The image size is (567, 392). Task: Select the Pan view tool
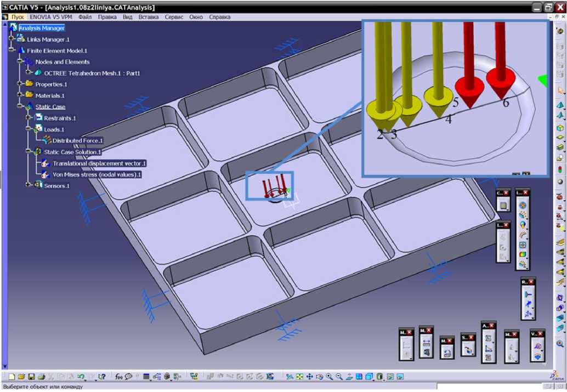pos(309,377)
